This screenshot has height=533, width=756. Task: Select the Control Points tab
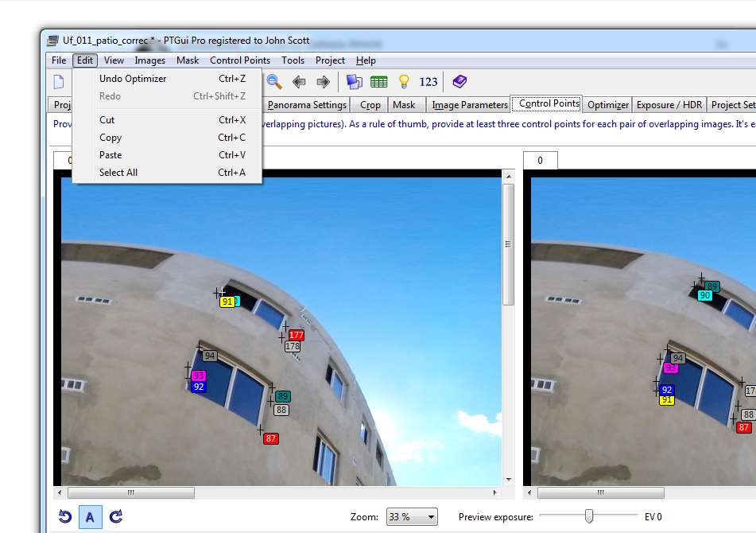pyautogui.click(x=547, y=103)
